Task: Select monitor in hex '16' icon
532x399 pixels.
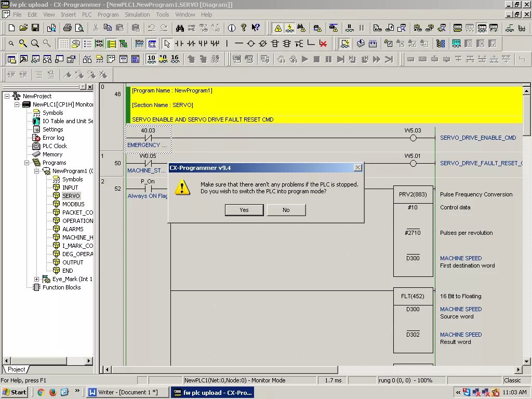Action: tap(175, 59)
